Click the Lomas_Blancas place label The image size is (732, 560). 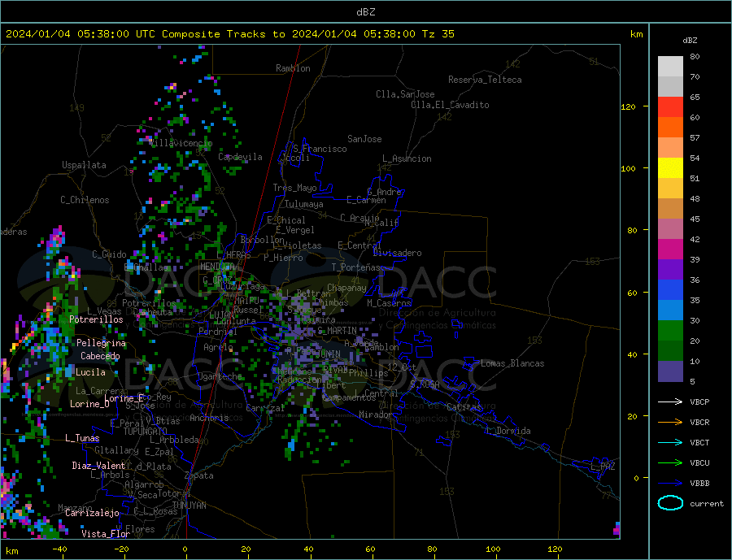click(x=512, y=363)
